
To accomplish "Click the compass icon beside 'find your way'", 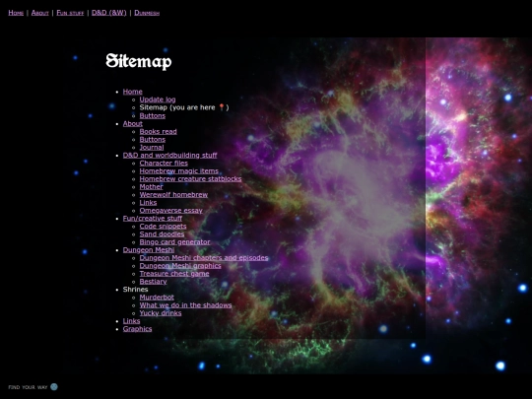I will pos(54,387).
